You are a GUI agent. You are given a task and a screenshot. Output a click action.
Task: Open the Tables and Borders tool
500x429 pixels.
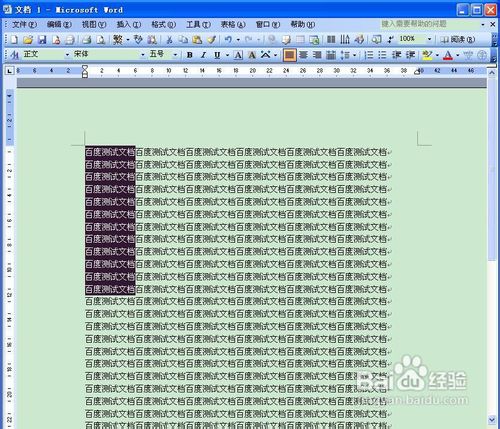[x=286, y=40]
